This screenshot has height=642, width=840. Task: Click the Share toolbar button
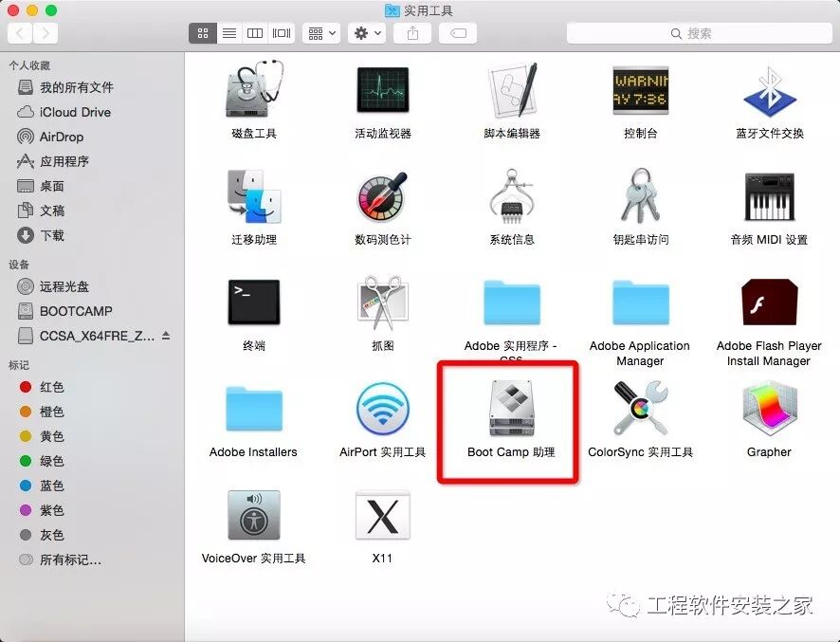[412, 33]
